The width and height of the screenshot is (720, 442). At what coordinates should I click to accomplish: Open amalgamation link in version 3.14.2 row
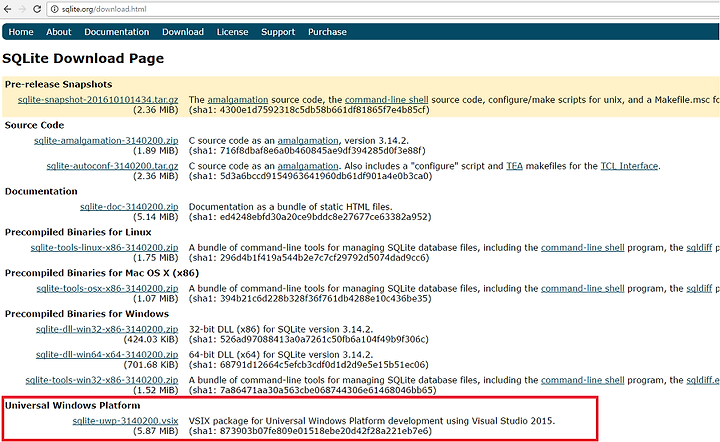click(308, 141)
